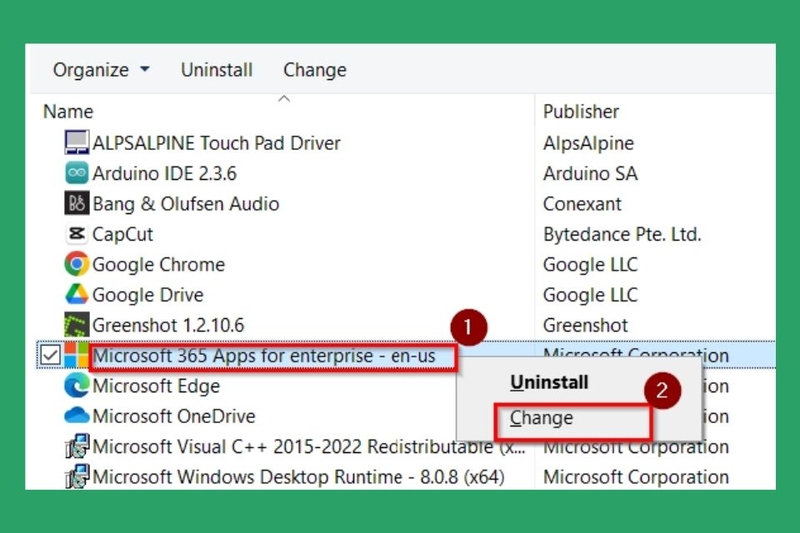This screenshot has width=800, height=533.
Task: Click the Visual C++ Redistributable installer icon
Action: click(77, 446)
